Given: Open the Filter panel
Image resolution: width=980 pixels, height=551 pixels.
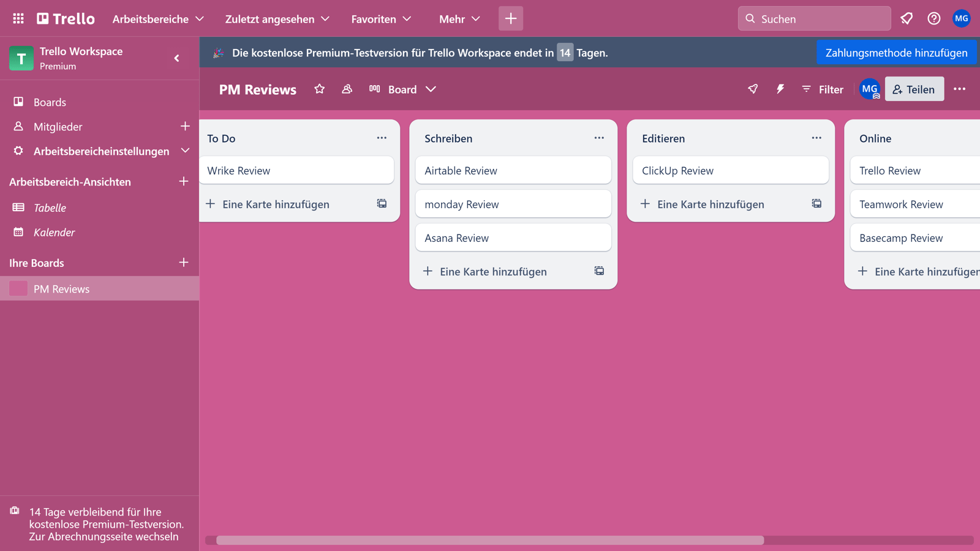Looking at the screenshot, I should point(822,89).
